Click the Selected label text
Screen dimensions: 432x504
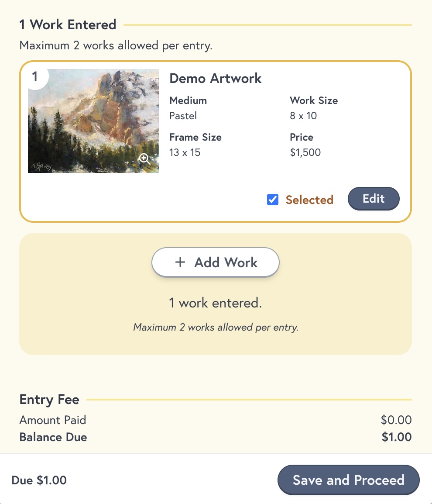tap(310, 200)
